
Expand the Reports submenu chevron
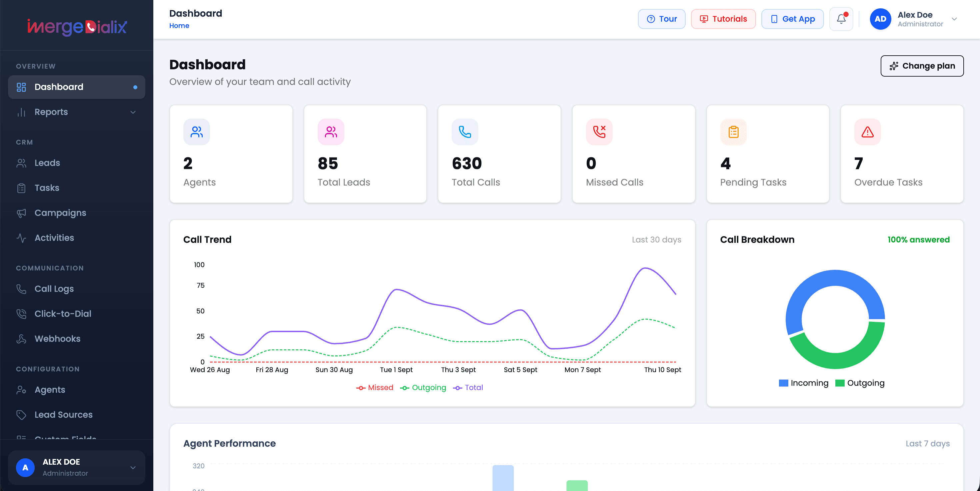pyautogui.click(x=133, y=112)
